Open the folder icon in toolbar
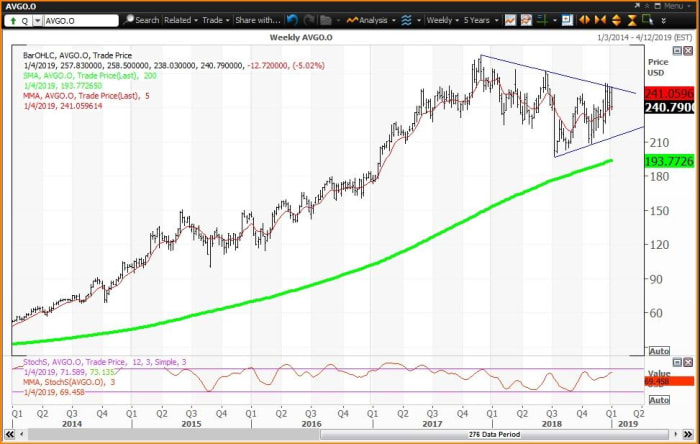Screen dimensions: 700x444 click(x=325, y=20)
